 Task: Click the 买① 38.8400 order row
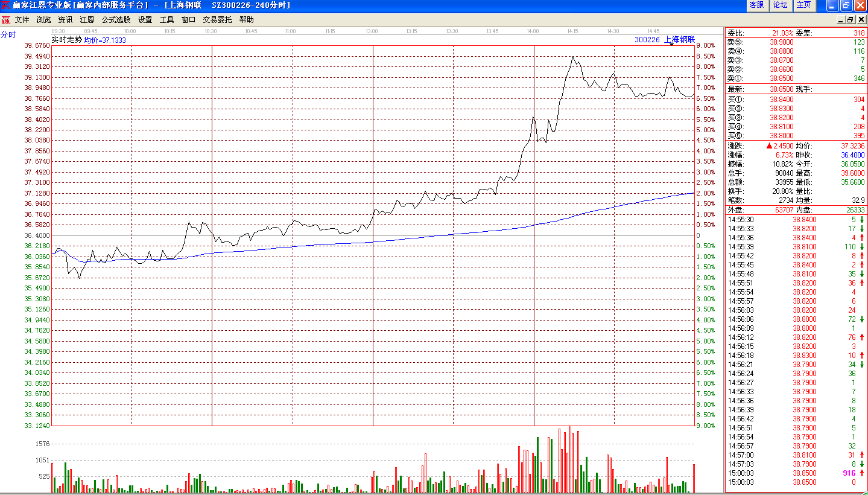796,100
